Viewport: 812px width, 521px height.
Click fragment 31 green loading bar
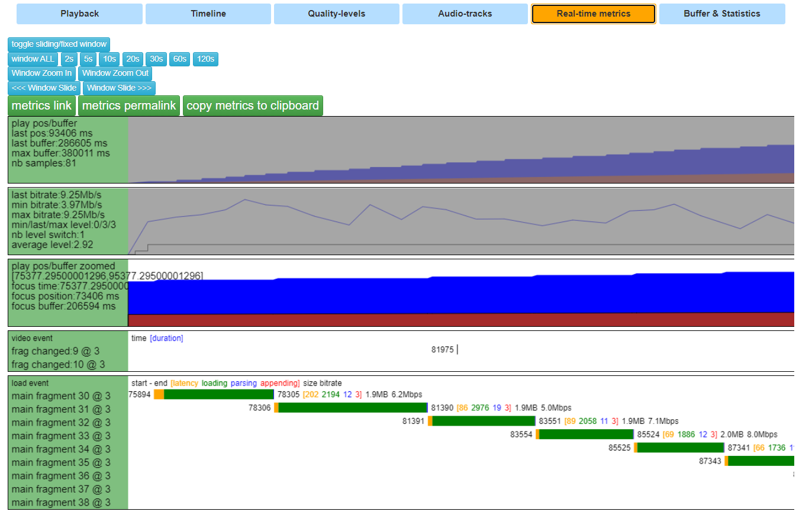352,408
